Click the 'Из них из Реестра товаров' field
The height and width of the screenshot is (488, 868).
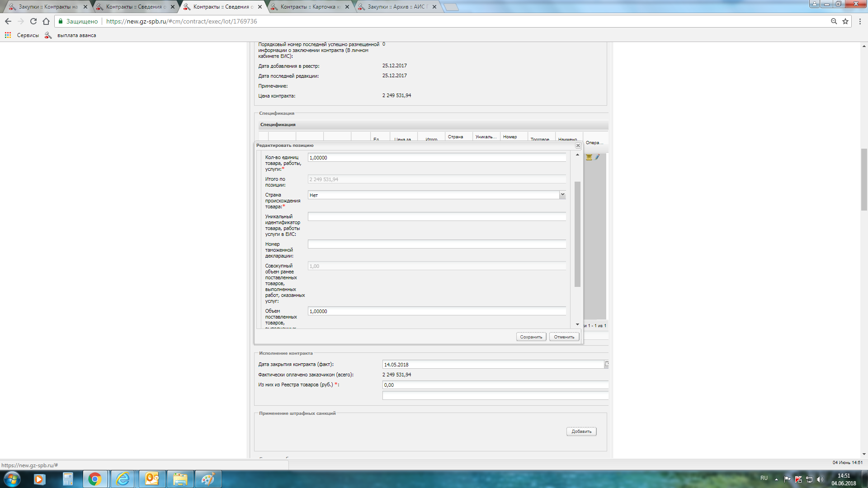point(495,385)
